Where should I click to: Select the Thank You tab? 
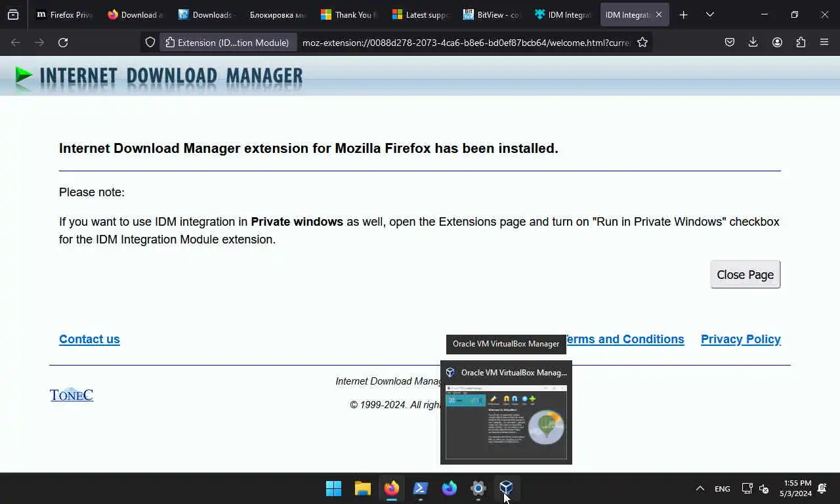coord(348,14)
